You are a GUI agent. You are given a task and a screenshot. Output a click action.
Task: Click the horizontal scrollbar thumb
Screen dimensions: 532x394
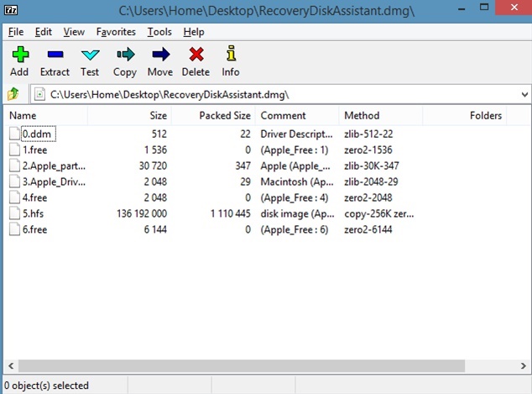[x=242, y=365]
